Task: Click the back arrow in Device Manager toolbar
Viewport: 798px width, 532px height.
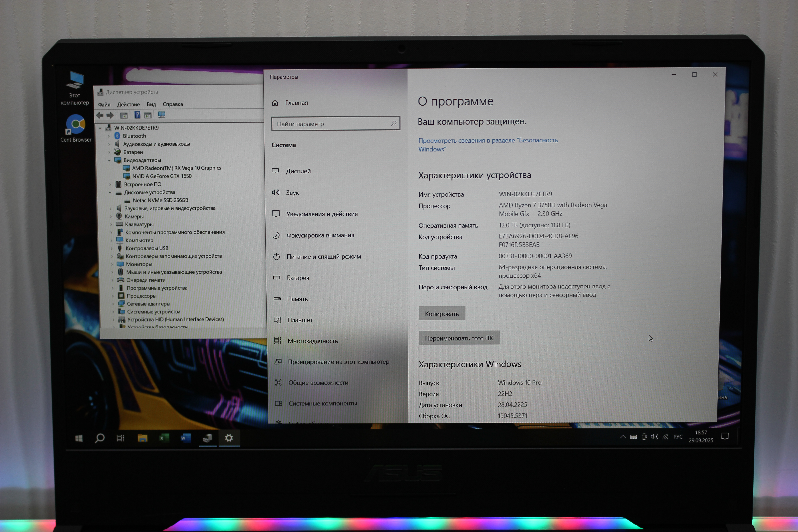Action: (x=100, y=115)
